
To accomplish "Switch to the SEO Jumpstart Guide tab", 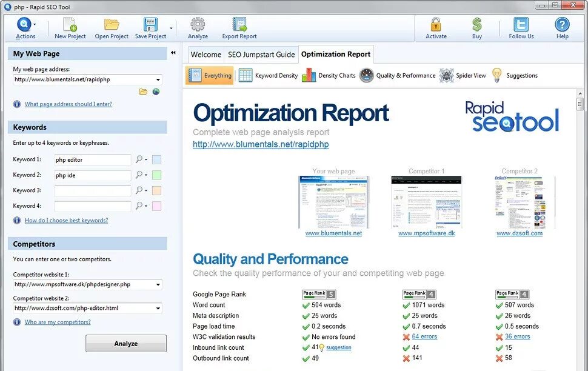I will coord(261,55).
